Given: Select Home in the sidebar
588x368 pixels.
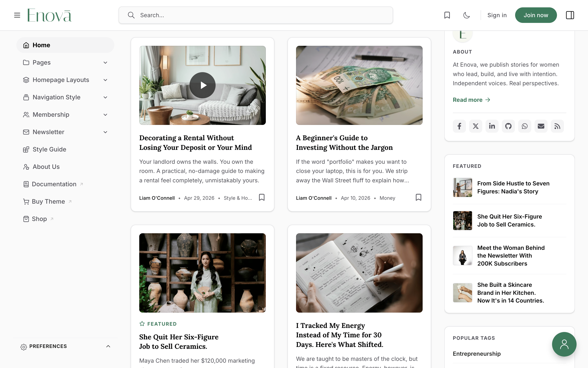Looking at the screenshot, I should click(x=65, y=45).
